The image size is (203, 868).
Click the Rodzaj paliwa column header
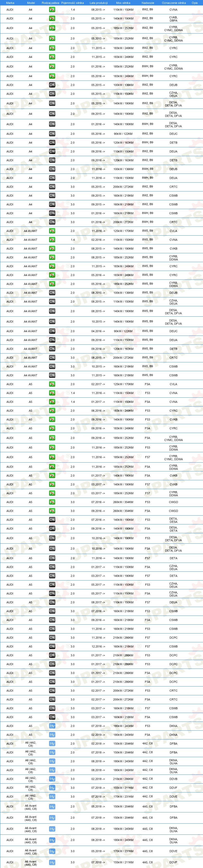[x=50, y=3]
